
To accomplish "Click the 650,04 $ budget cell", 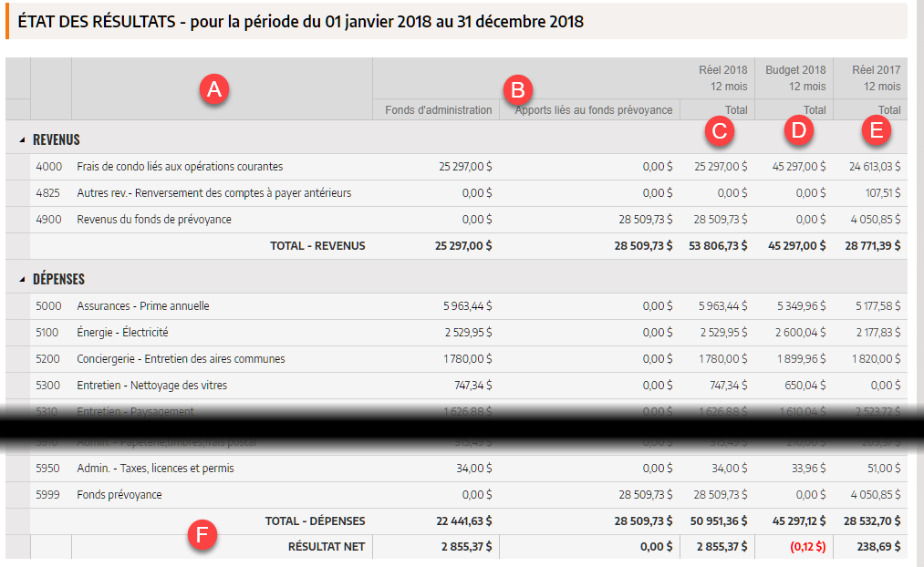I will pyautogui.click(x=805, y=386).
